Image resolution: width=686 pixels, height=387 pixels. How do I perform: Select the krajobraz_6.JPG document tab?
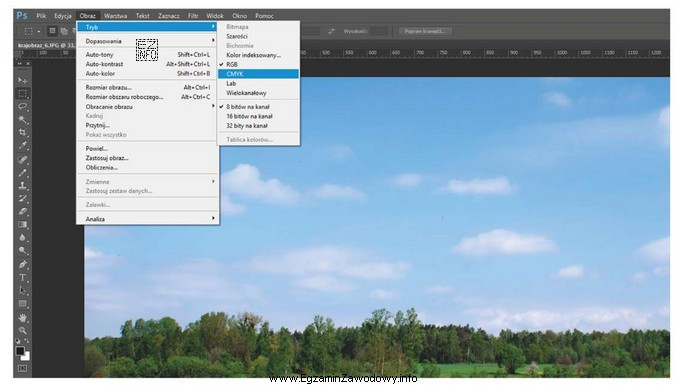click(46, 45)
